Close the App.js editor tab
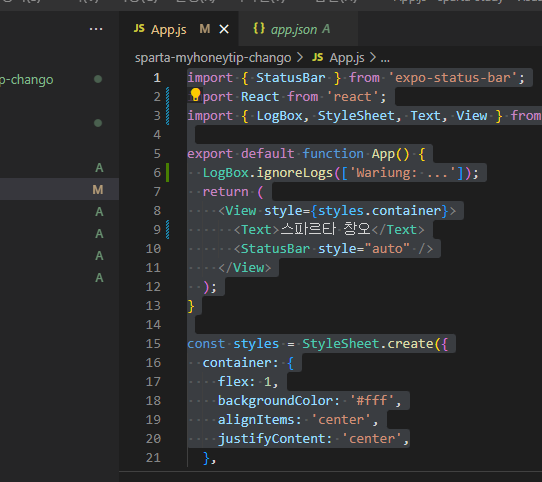542x482 pixels. pos(224,29)
